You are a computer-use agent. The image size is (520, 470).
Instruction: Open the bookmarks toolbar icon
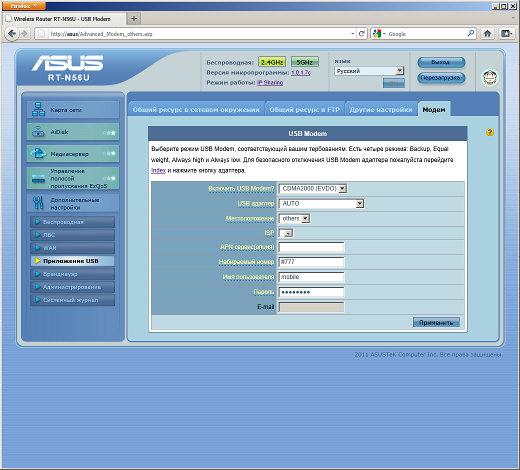click(x=506, y=33)
